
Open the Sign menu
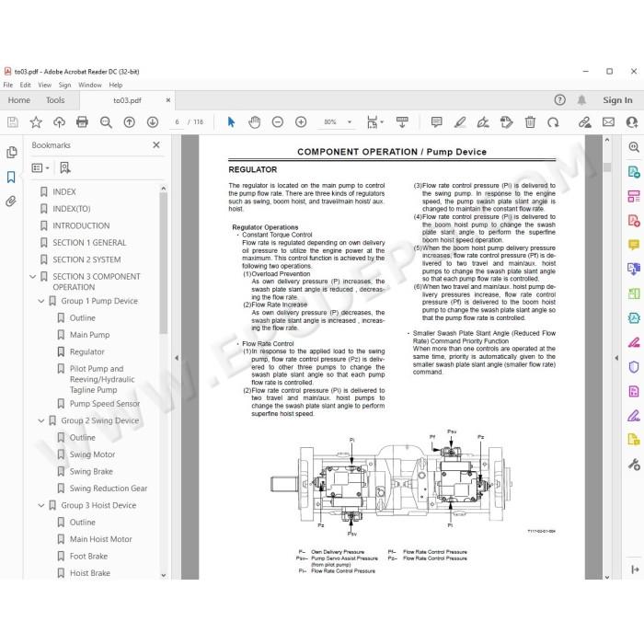pos(65,85)
